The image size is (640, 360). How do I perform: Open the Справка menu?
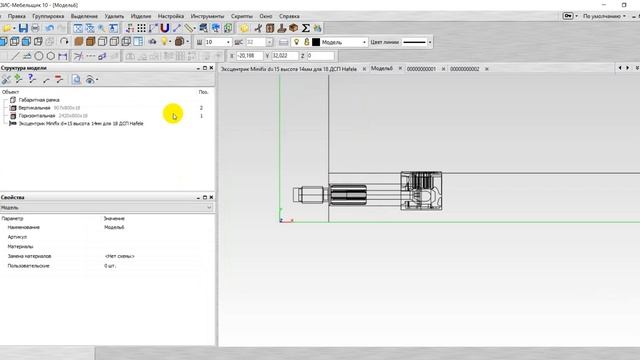[289, 16]
